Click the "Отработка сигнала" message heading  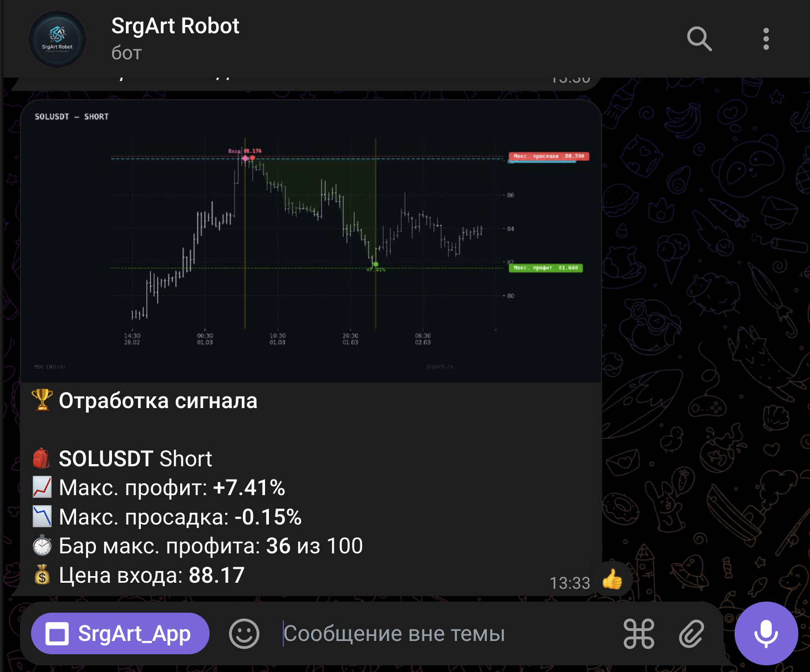(x=158, y=400)
